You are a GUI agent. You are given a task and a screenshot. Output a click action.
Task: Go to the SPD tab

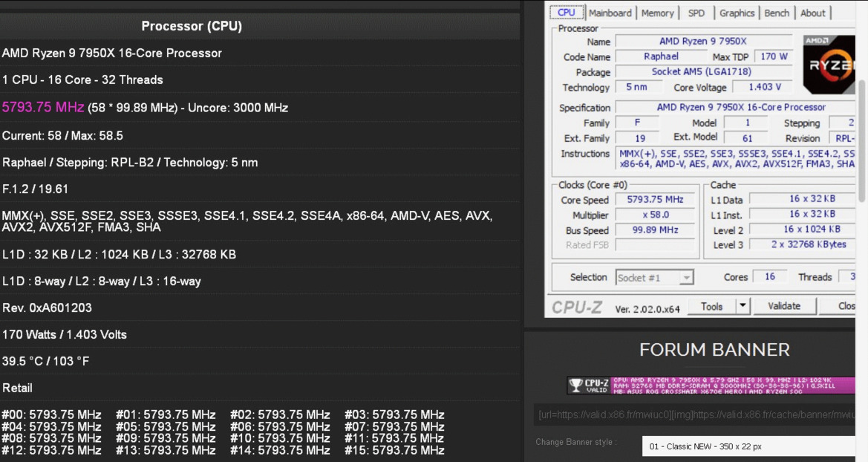click(x=696, y=13)
